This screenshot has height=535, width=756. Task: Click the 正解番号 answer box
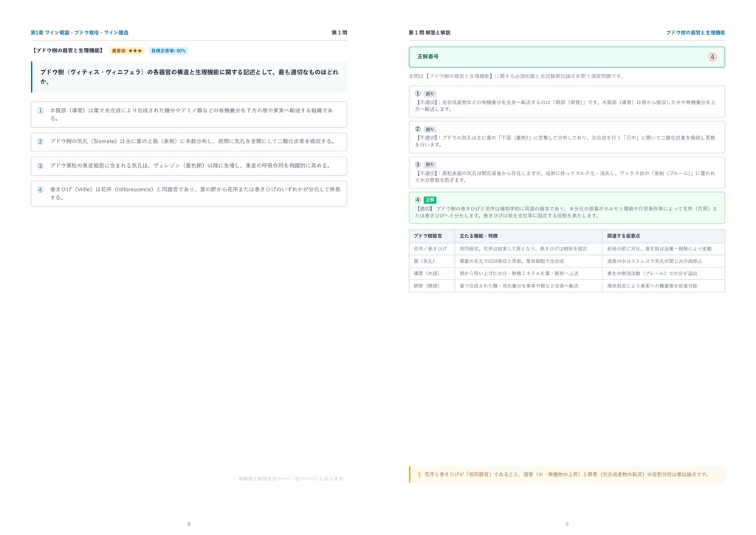pos(567,57)
